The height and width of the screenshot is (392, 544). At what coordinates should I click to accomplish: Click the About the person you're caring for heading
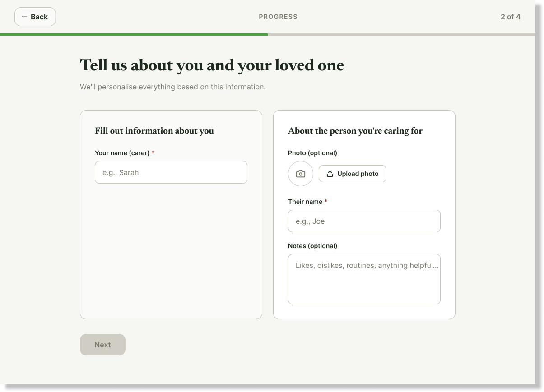pyautogui.click(x=355, y=131)
